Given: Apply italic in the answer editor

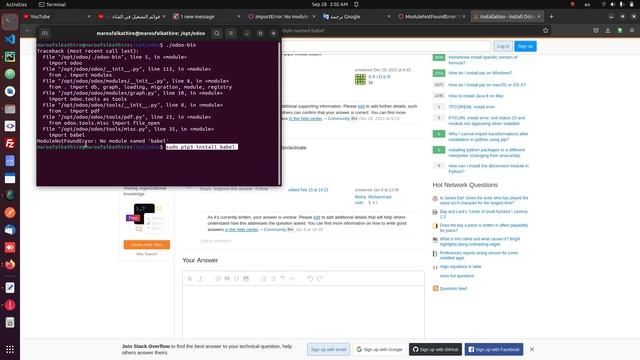Looking at the screenshot, I should pos(200,278).
